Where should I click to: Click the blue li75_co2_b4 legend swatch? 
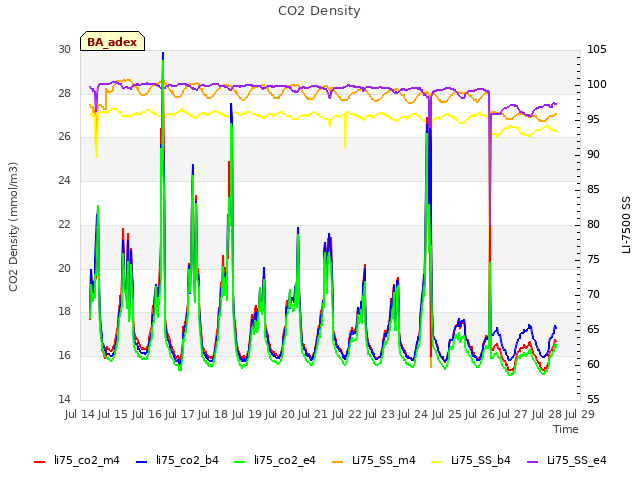coord(141,462)
